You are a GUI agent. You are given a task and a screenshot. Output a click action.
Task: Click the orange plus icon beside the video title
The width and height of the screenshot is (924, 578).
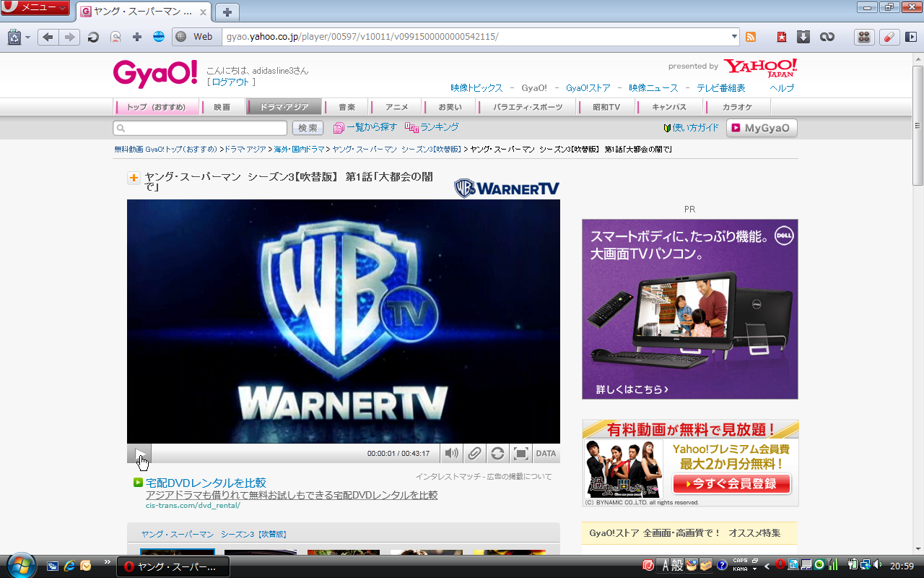click(x=134, y=178)
